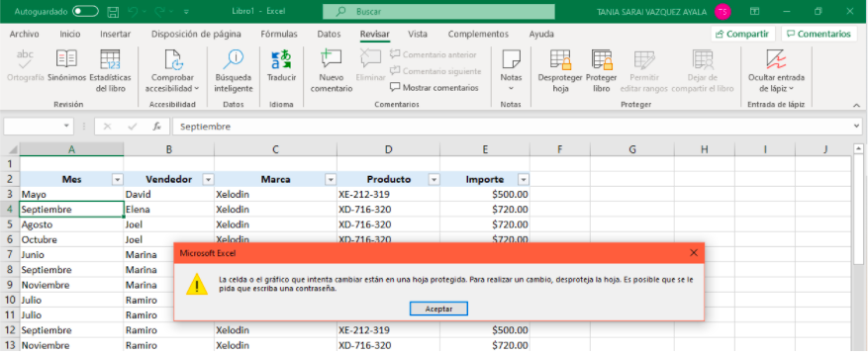The image size is (868, 356).
Task: Click cell A7 with Junio
Action: click(x=71, y=255)
